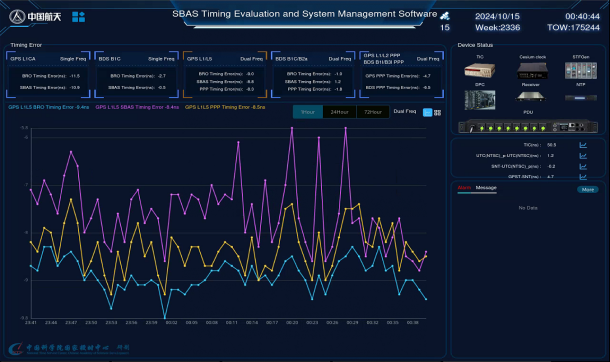Select the DPC device board image

(480, 100)
